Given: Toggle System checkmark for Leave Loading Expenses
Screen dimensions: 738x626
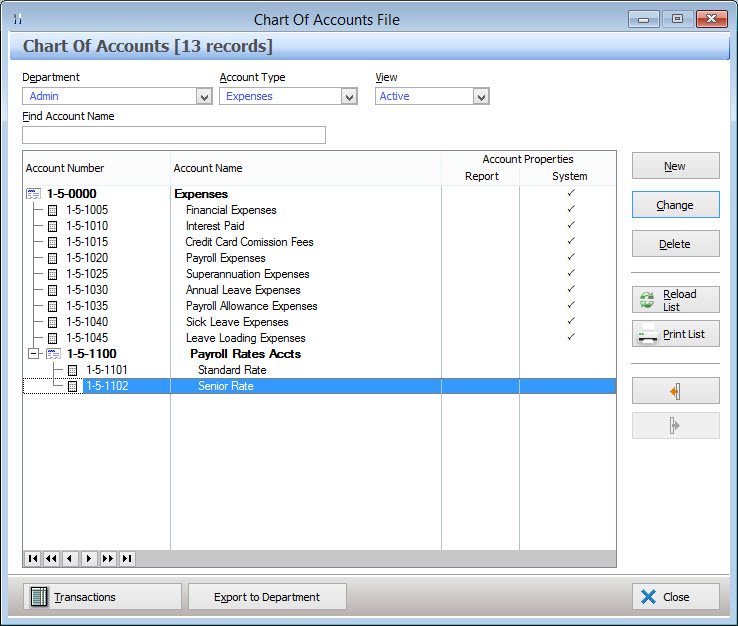Looking at the screenshot, I should click(x=570, y=337).
